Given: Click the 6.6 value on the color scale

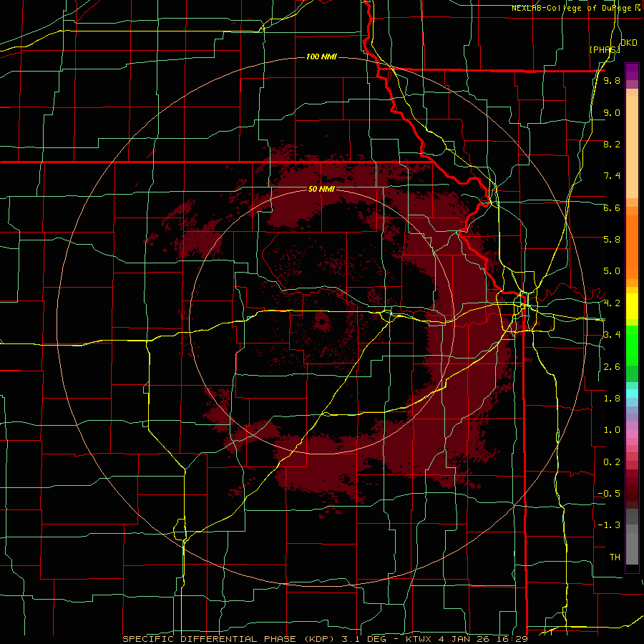Looking at the screenshot, I should pos(612,208).
